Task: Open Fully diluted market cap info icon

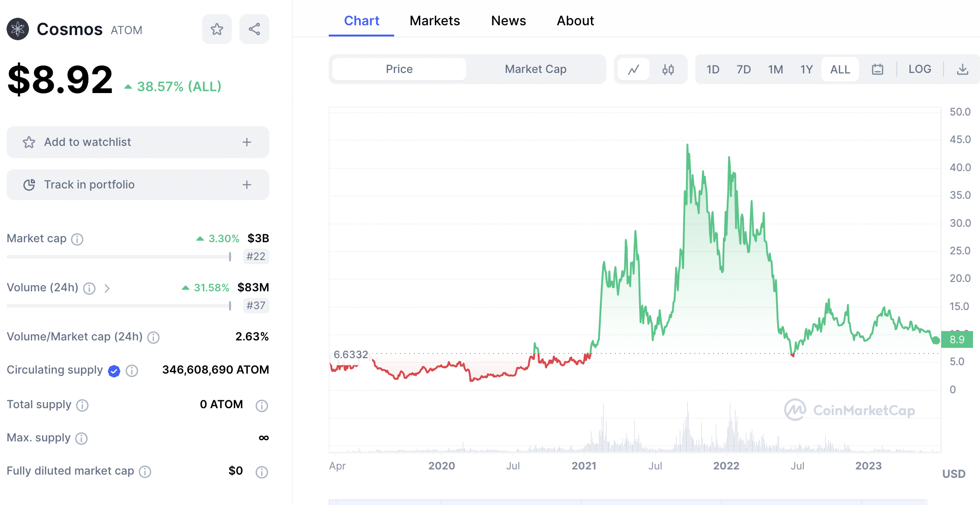Action: click(x=145, y=472)
